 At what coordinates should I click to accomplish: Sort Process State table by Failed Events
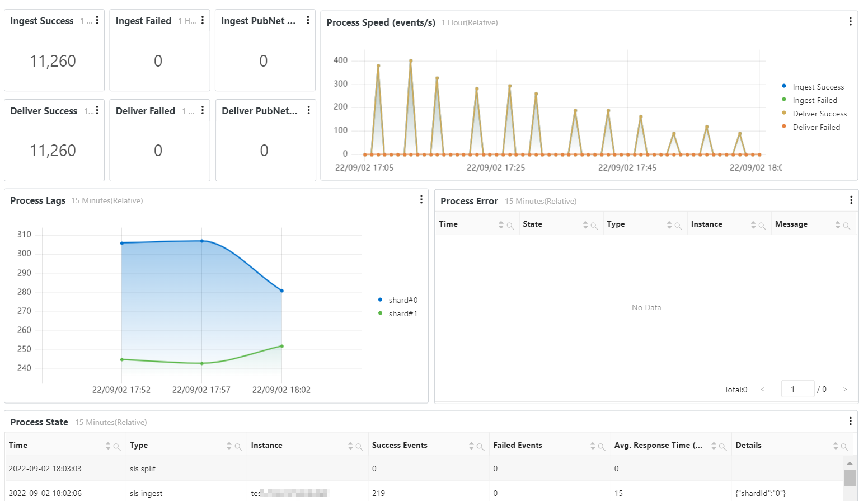[x=593, y=446]
